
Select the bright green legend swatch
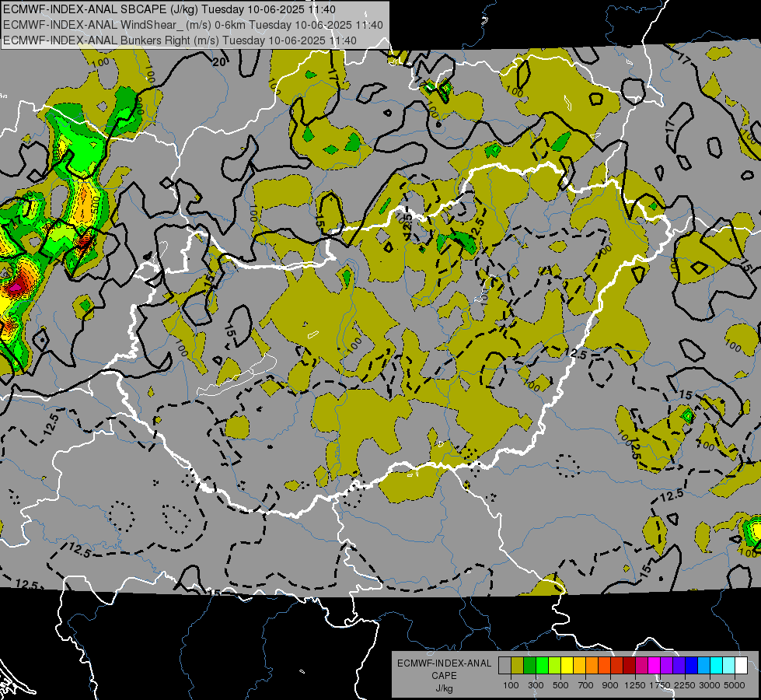[x=542, y=665]
